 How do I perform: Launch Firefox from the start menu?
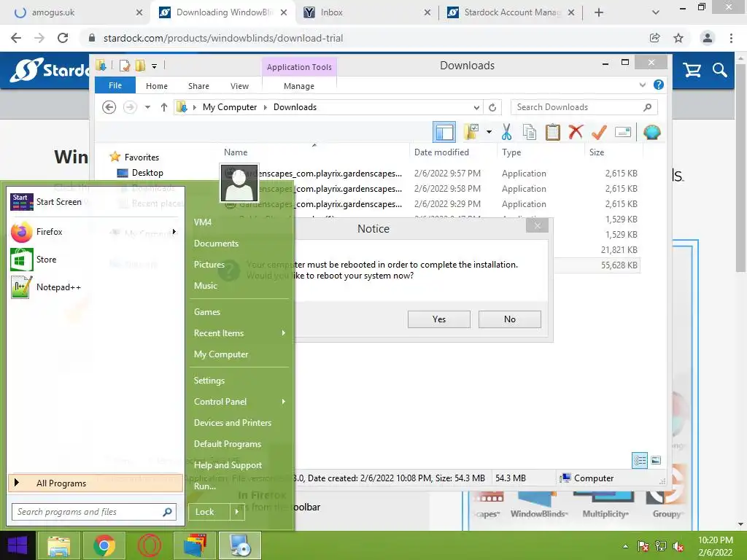tap(94, 232)
